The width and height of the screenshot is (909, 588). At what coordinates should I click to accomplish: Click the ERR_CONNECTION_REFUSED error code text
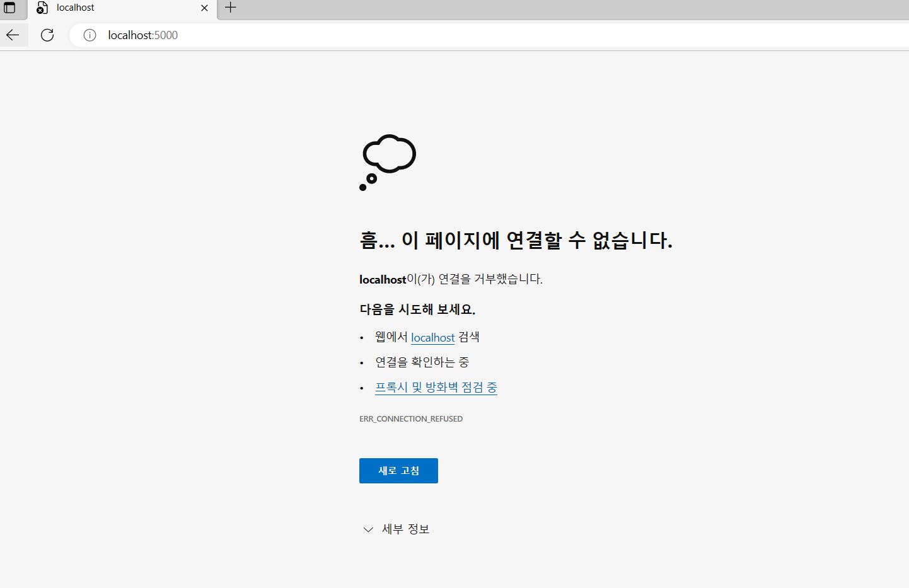pos(411,418)
